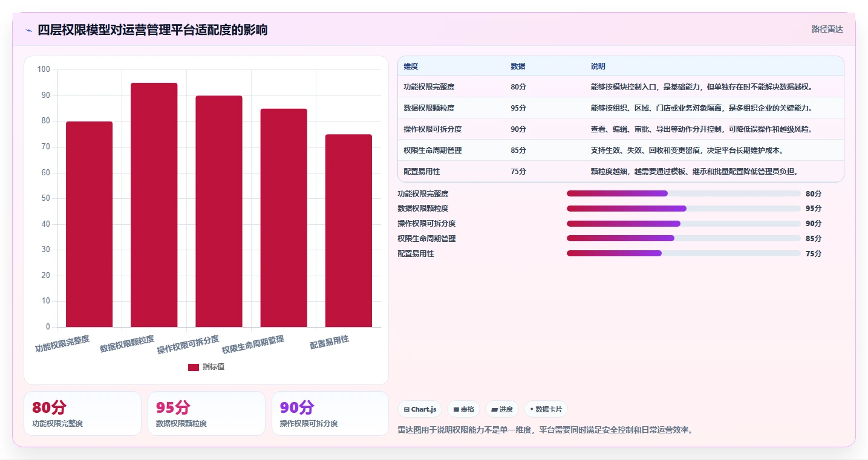
Task: Click 功能权限完整度 cell in the table
Action: pos(429,87)
